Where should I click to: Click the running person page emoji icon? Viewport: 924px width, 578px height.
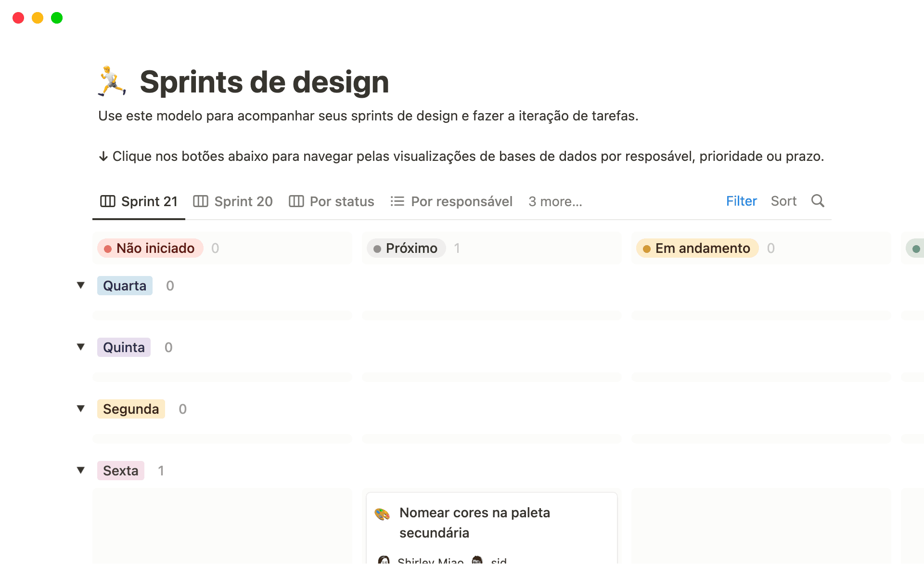(112, 81)
